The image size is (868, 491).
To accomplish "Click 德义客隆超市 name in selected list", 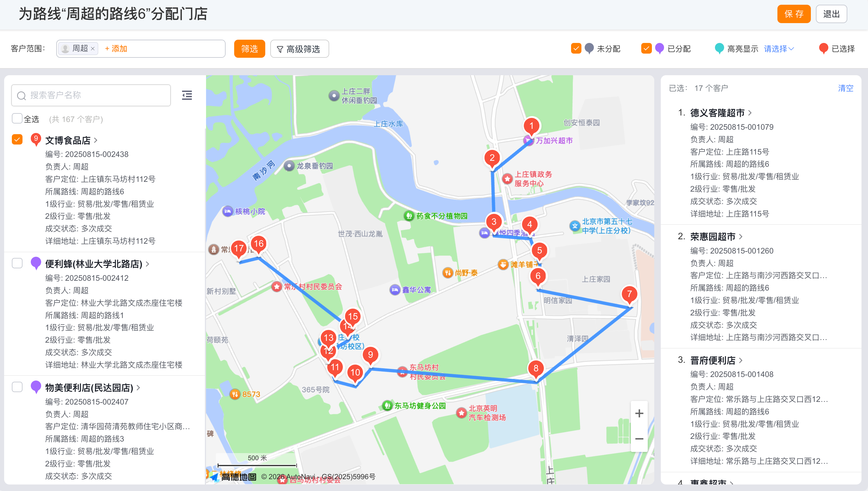I will (x=717, y=113).
